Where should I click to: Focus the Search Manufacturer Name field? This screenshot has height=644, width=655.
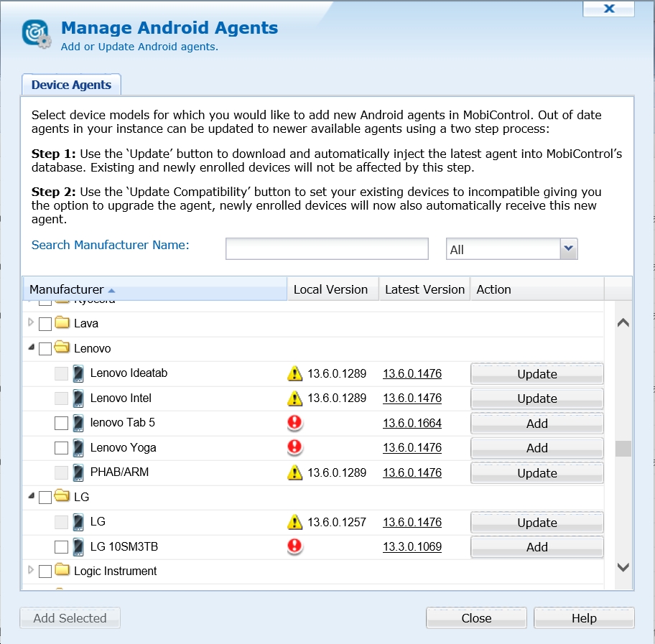tap(327, 249)
